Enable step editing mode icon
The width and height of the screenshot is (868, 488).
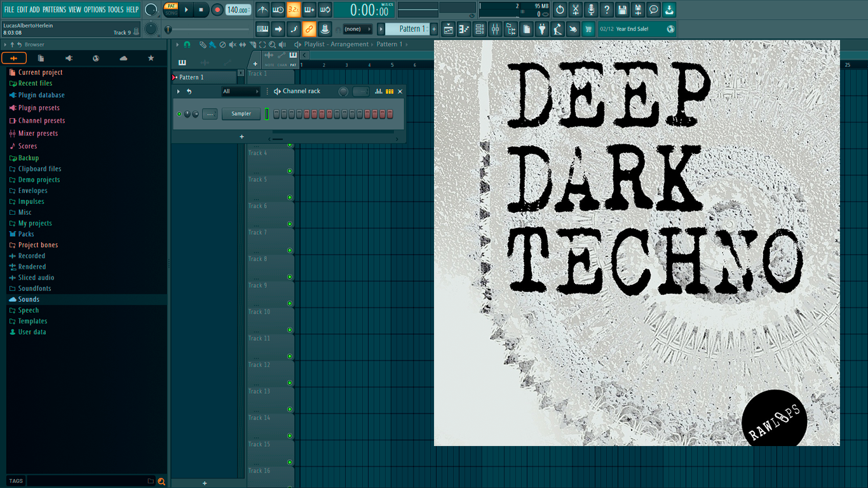pos(294,29)
